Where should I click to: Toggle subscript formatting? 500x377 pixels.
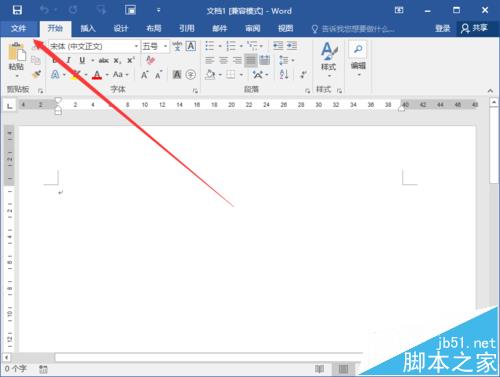tap(117, 60)
